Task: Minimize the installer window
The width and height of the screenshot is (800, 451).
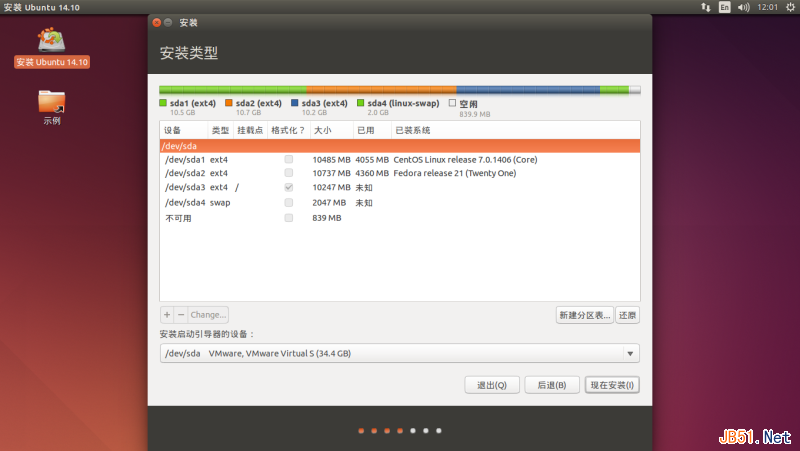Action: pyautogui.click(x=168, y=22)
